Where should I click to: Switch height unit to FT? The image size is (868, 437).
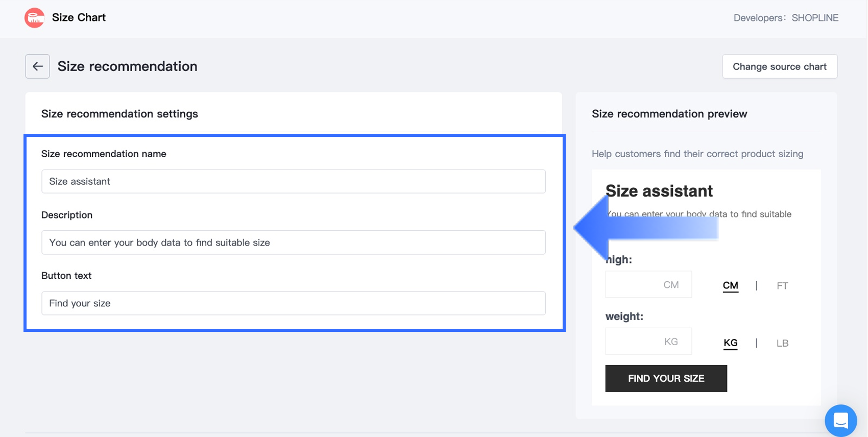point(782,286)
